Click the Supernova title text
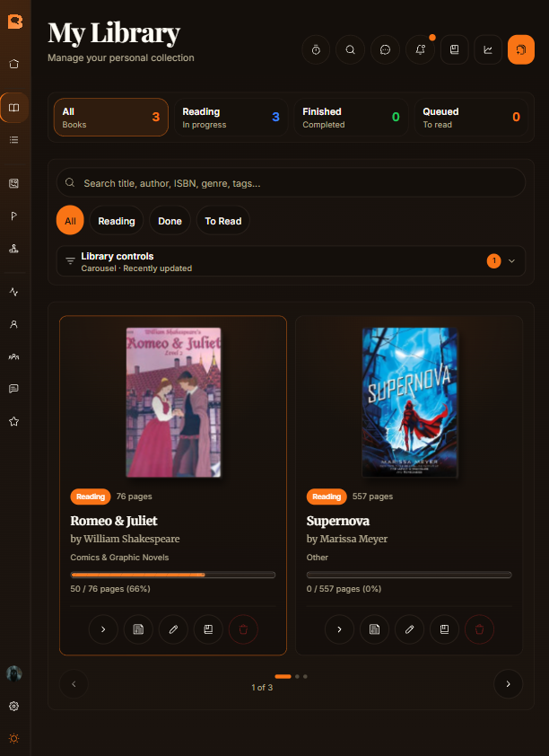Screen dimensions: 549x756 click(338, 521)
